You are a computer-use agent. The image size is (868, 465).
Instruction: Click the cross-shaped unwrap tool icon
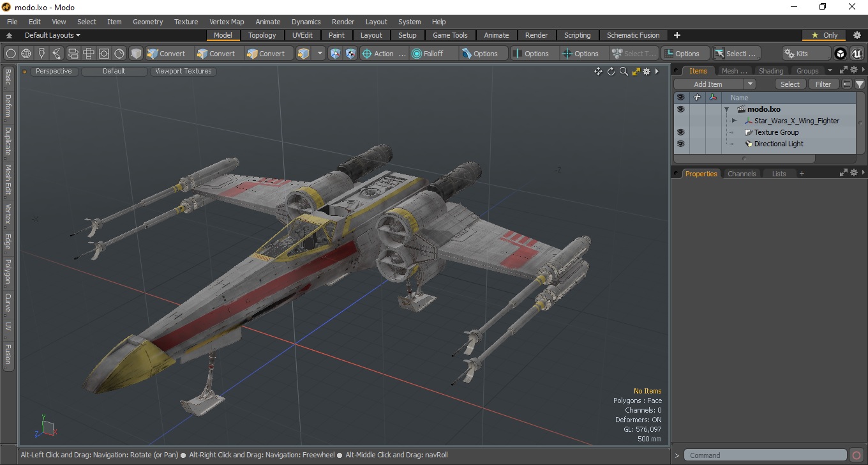(89, 54)
